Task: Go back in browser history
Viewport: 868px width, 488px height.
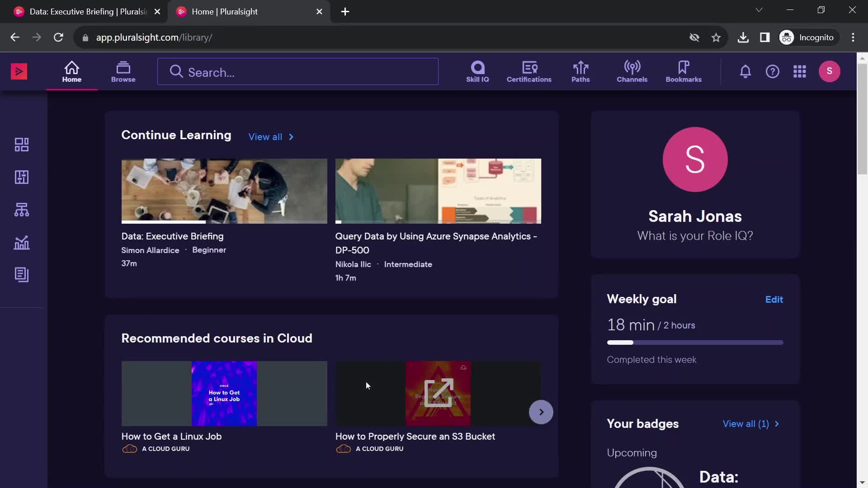Action: 15,38
